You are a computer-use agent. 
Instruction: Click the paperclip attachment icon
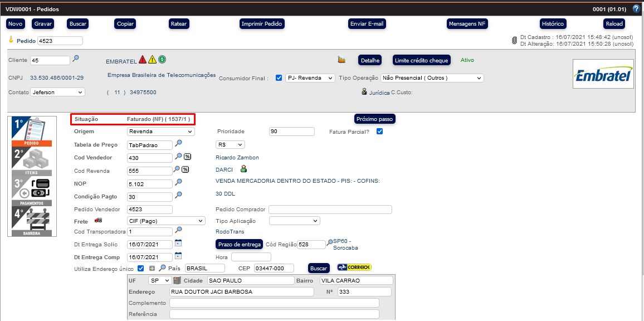pyautogui.click(x=514, y=40)
